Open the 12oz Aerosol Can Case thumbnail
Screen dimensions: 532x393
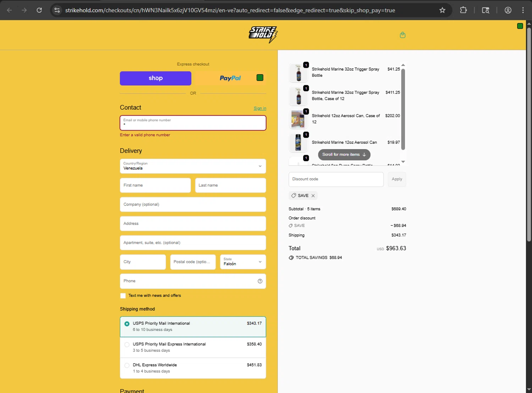(298, 119)
